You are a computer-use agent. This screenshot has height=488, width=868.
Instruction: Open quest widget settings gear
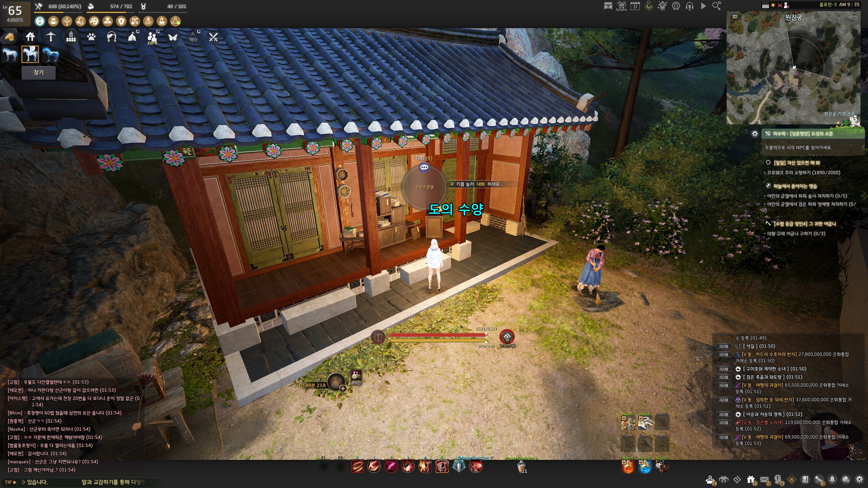(x=755, y=134)
